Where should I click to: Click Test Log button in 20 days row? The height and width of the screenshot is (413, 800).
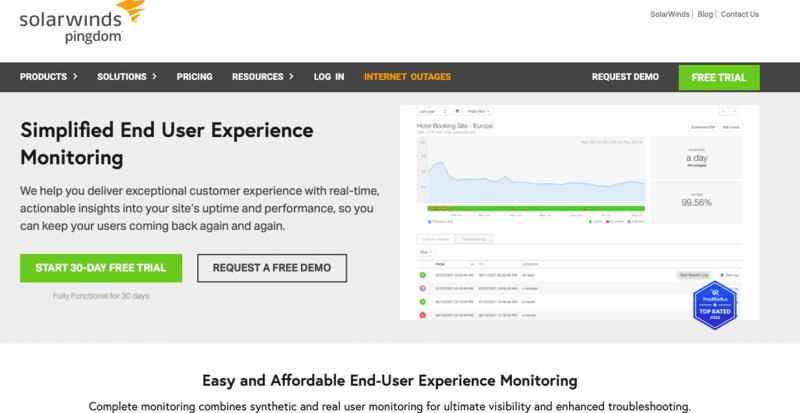(730, 275)
